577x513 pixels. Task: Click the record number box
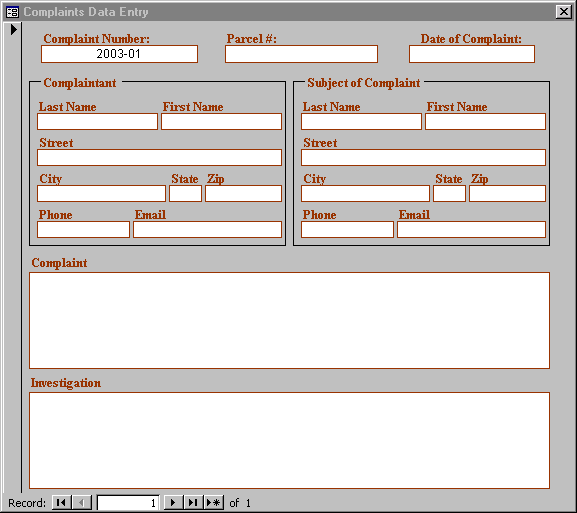128,503
